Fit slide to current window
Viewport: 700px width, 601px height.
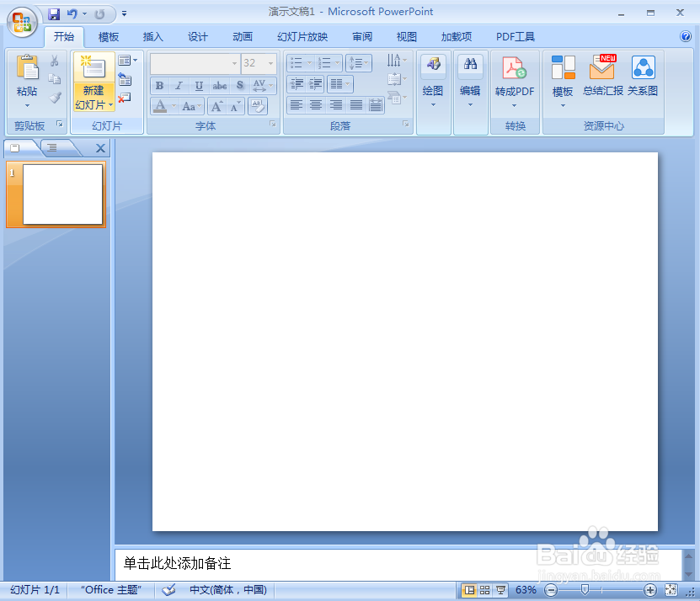point(671,590)
